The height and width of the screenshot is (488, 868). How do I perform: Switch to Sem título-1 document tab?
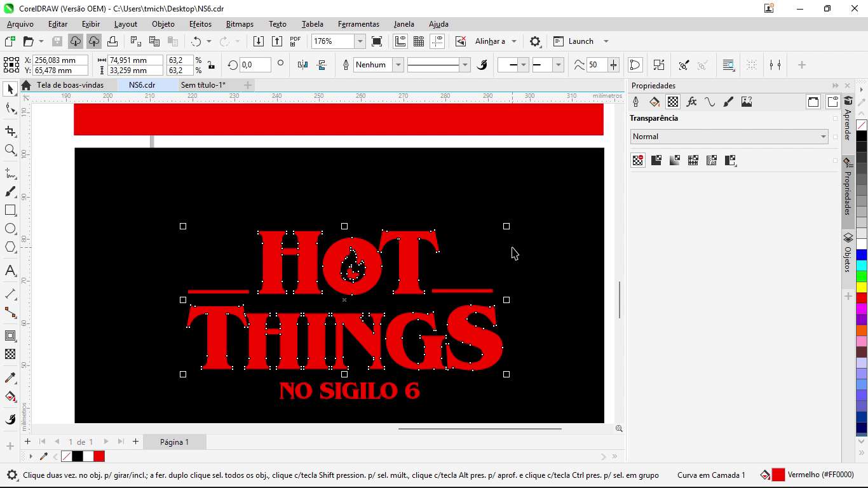pyautogui.click(x=203, y=85)
